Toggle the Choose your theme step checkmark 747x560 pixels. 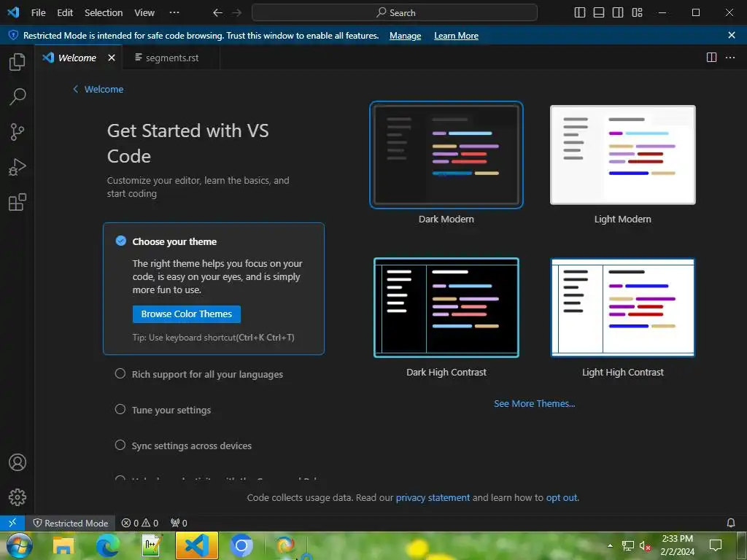[120, 241]
